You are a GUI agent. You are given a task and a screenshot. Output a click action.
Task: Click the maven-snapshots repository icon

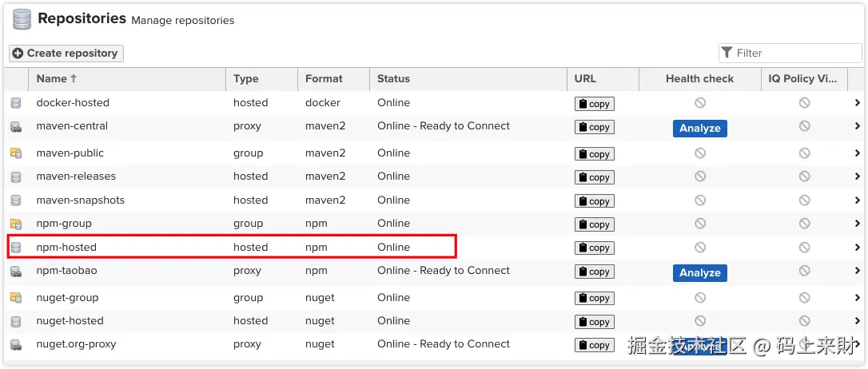point(16,200)
